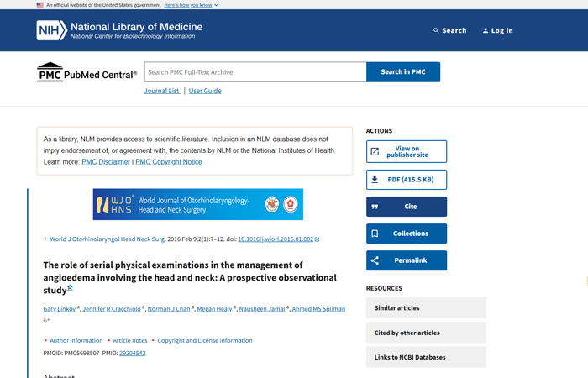Click the star footnote icon after the title
The image size is (588, 378).
coord(70,288)
